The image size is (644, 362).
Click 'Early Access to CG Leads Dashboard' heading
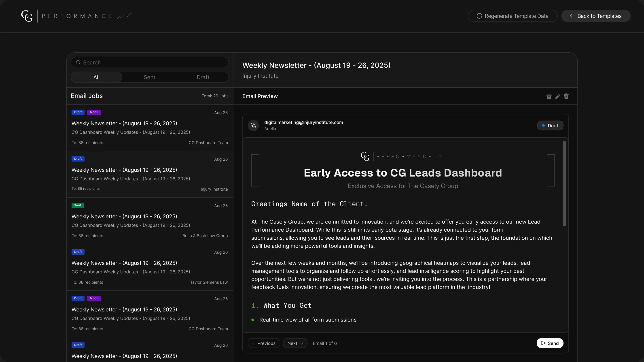click(x=403, y=173)
